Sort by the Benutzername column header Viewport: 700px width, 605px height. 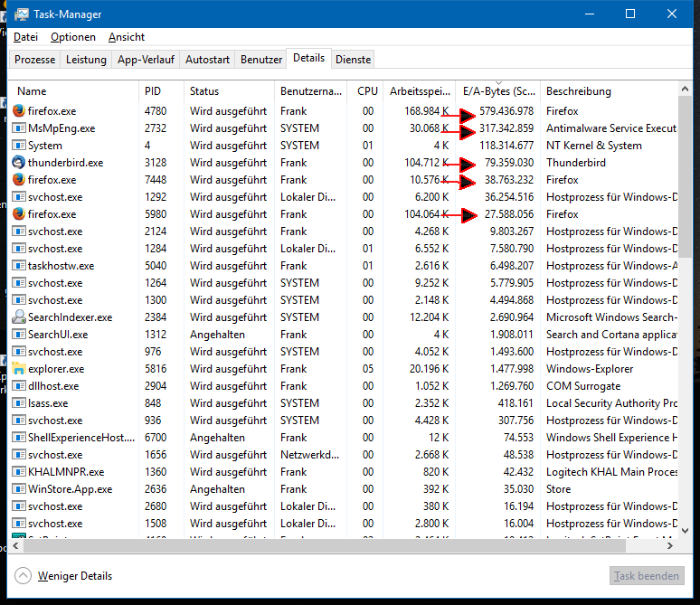[x=311, y=91]
